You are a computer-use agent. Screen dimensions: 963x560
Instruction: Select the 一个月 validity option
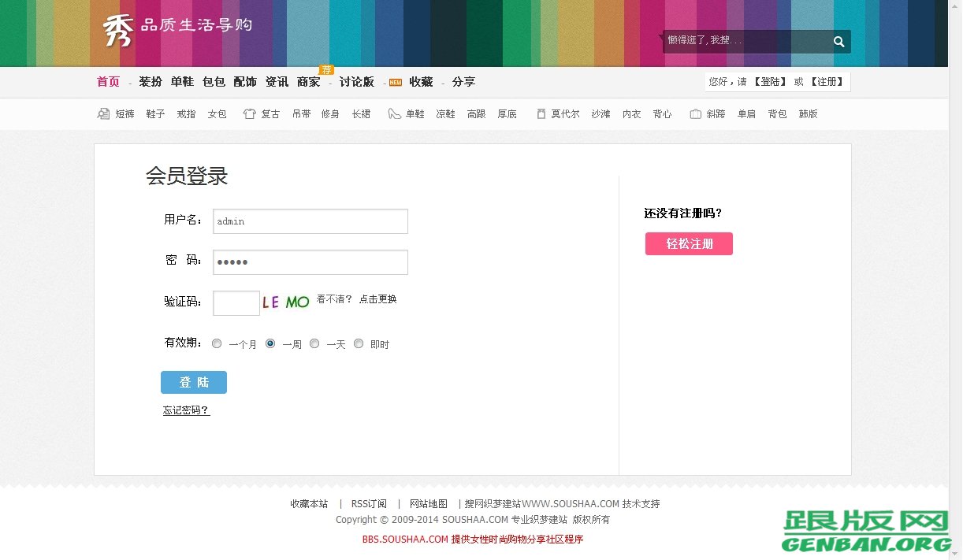click(x=217, y=343)
